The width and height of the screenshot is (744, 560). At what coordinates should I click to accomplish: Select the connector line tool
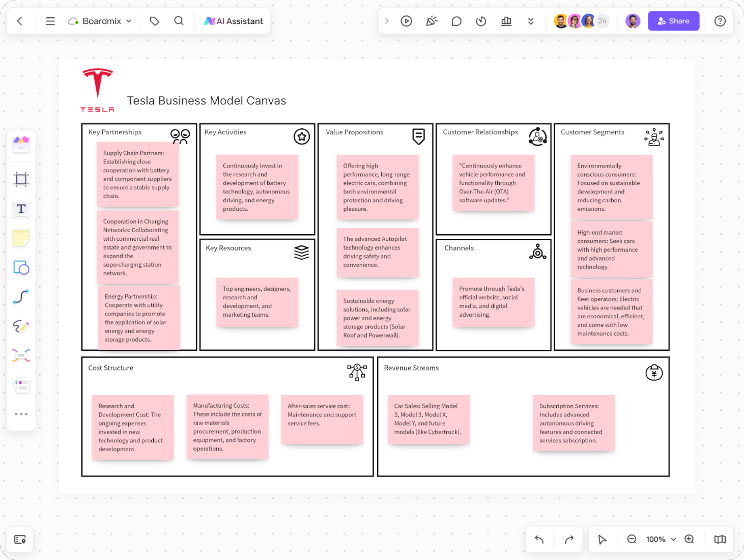[x=21, y=297]
